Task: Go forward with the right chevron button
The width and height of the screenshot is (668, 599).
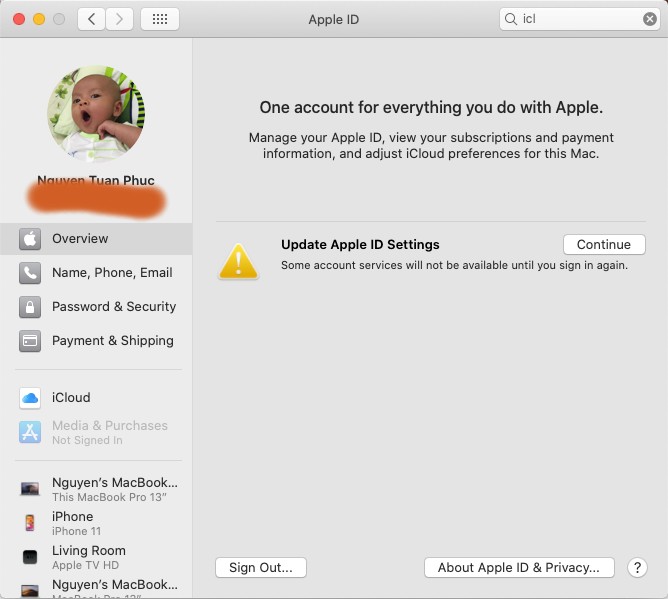Action: 119,19
